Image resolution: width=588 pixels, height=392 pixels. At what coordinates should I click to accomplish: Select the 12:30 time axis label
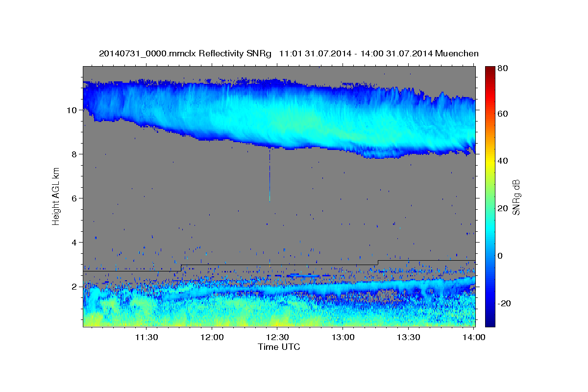click(x=277, y=338)
